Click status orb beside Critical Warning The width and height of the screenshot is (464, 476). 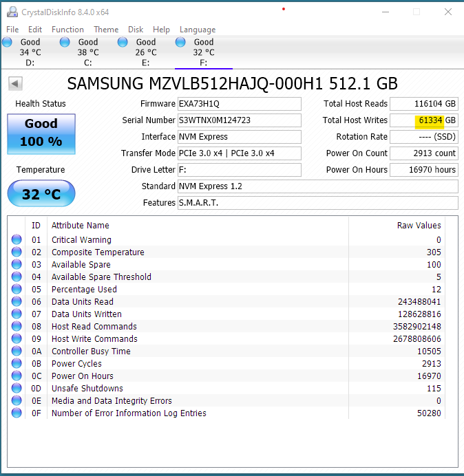point(17,239)
